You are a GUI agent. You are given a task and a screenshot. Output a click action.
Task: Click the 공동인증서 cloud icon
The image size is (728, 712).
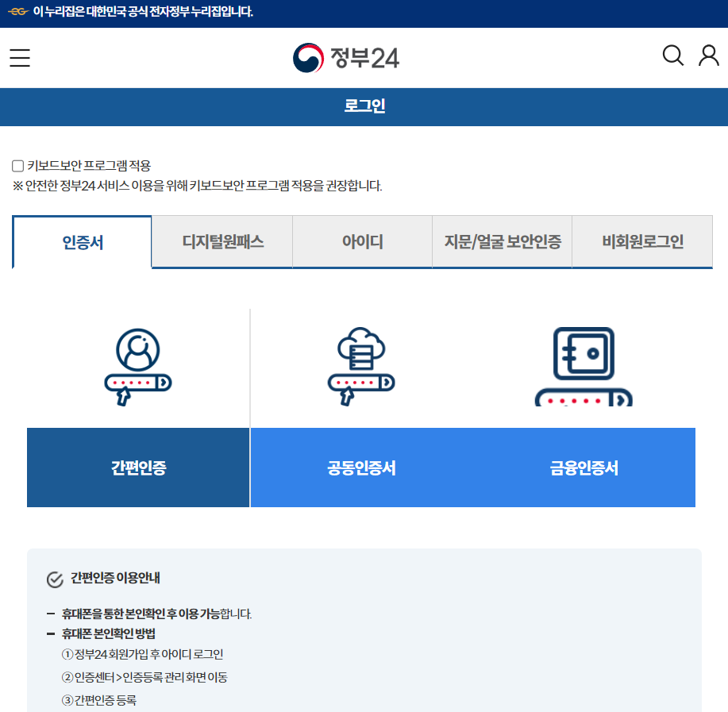point(361,367)
